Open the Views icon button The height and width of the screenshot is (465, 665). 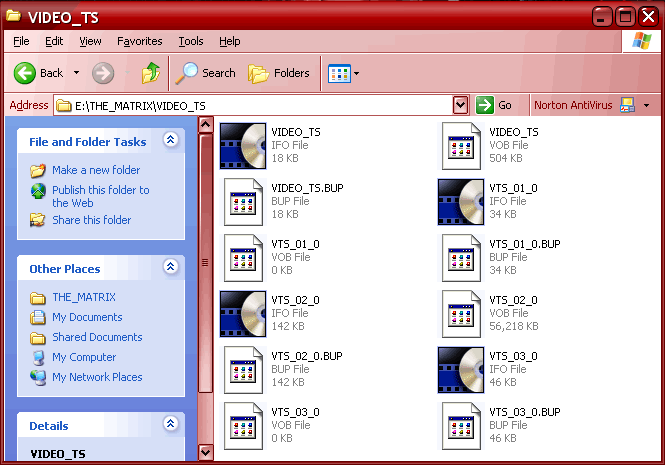pyautogui.click(x=339, y=73)
